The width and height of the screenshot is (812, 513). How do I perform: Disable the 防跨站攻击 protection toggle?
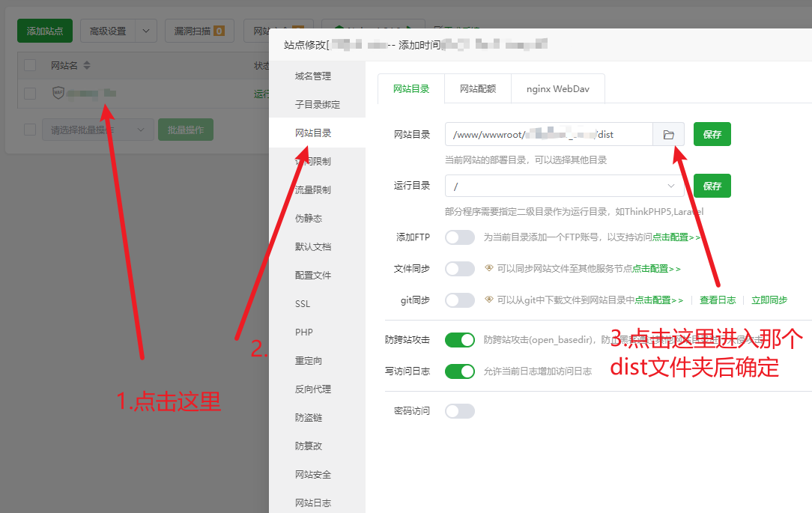click(460, 339)
